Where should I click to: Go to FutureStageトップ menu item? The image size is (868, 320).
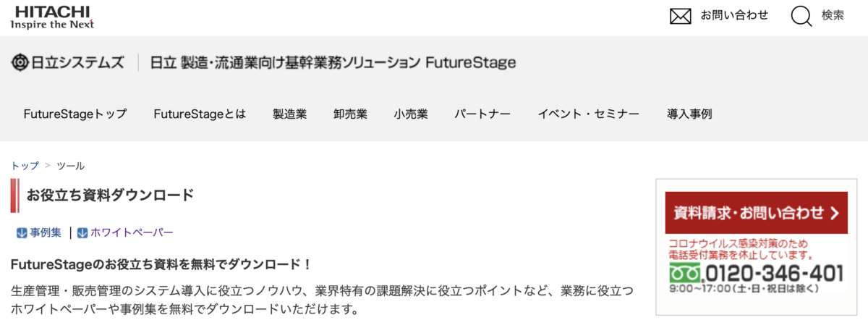(75, 114)
